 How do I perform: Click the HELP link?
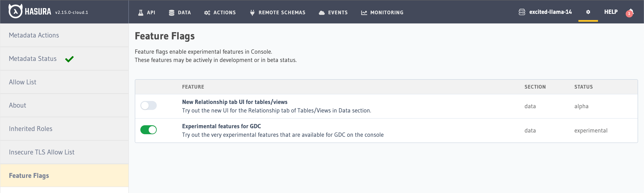point(611,12)
